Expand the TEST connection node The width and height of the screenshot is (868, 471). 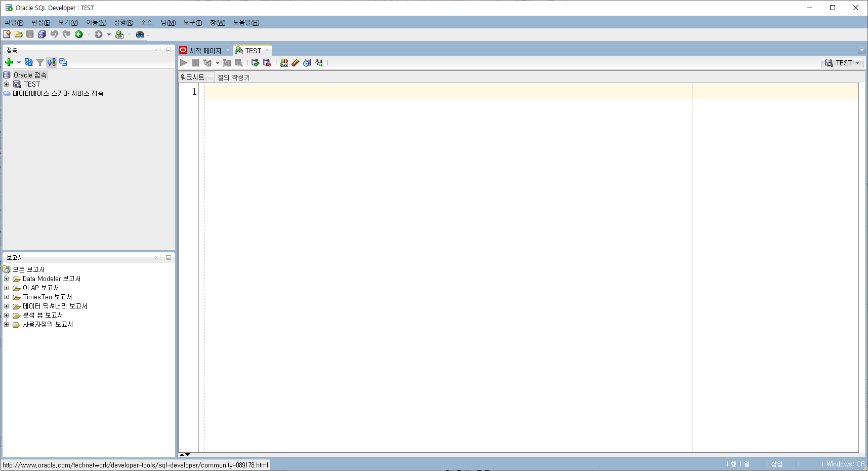point(7,84)
